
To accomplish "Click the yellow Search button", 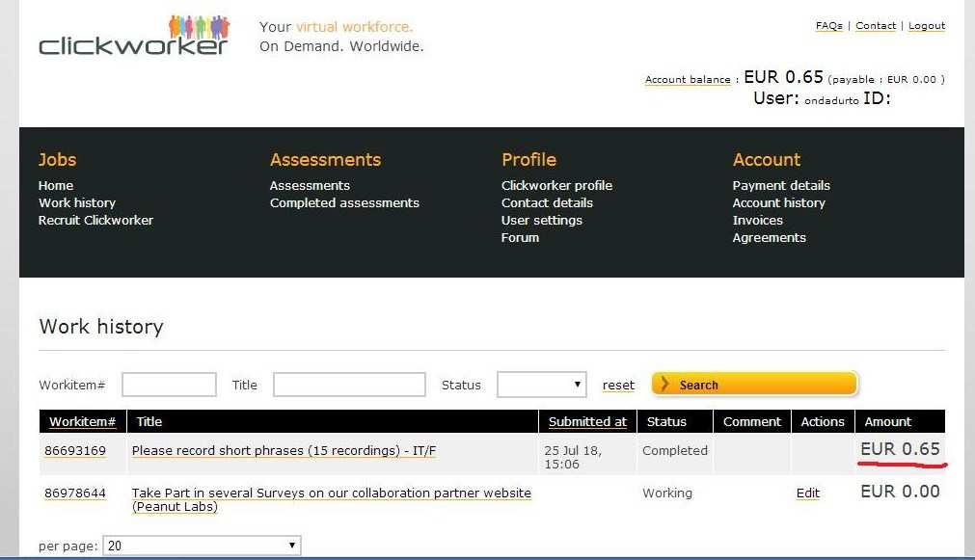I will tap(755, 385).
